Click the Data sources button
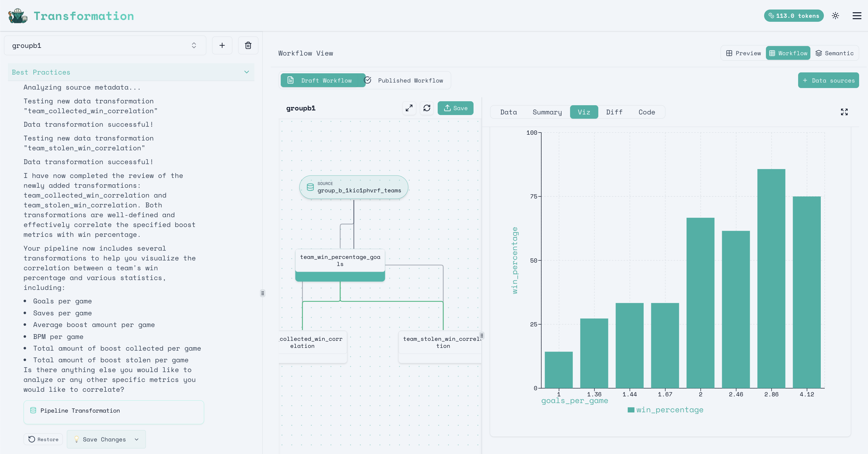This screenshot has height=454, width=868. point(828,80)
